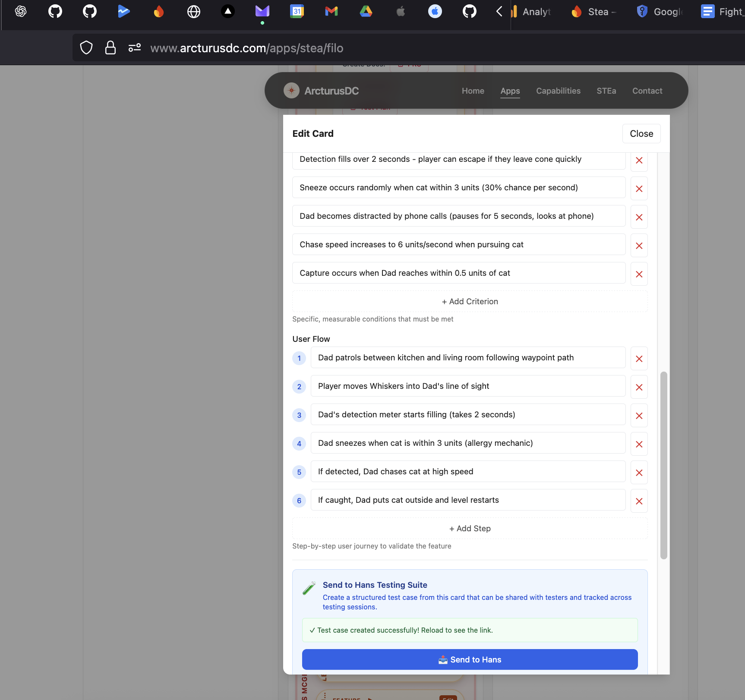Screen dimensions: 745x700
Task: Open the globe pinned tab
Action: coord(193,12)
